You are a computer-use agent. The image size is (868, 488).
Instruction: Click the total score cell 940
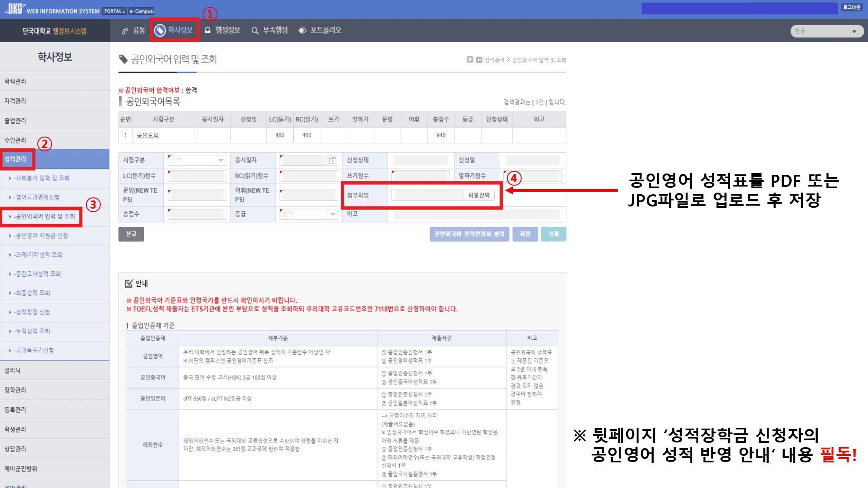coord(441,135)
